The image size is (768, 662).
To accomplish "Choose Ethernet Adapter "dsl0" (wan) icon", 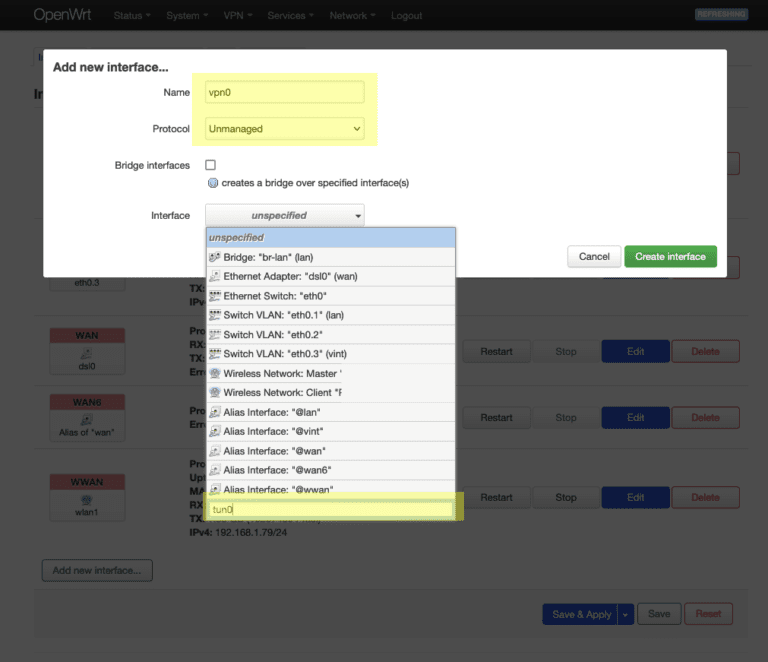I will [215, 277].
